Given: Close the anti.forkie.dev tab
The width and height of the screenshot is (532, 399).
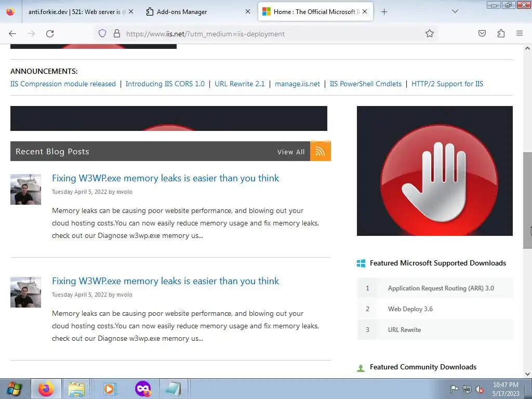Looking at the screenshot, I should 130,11.
